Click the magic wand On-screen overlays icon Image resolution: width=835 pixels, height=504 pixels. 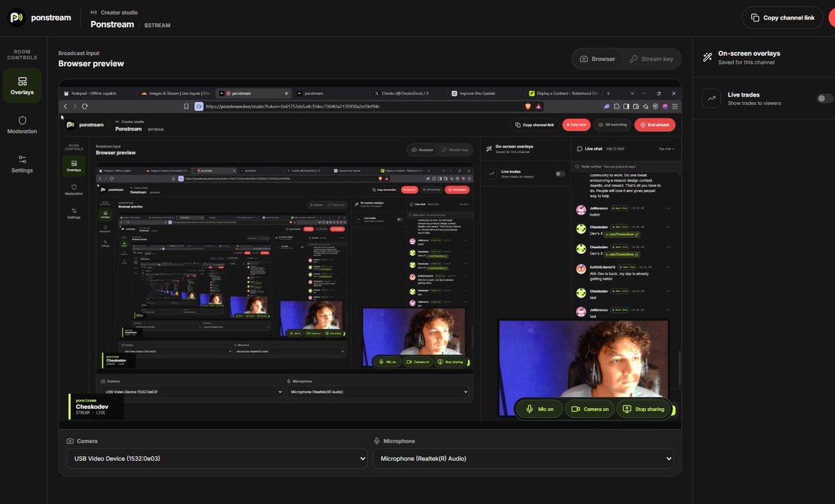point(707,57)
